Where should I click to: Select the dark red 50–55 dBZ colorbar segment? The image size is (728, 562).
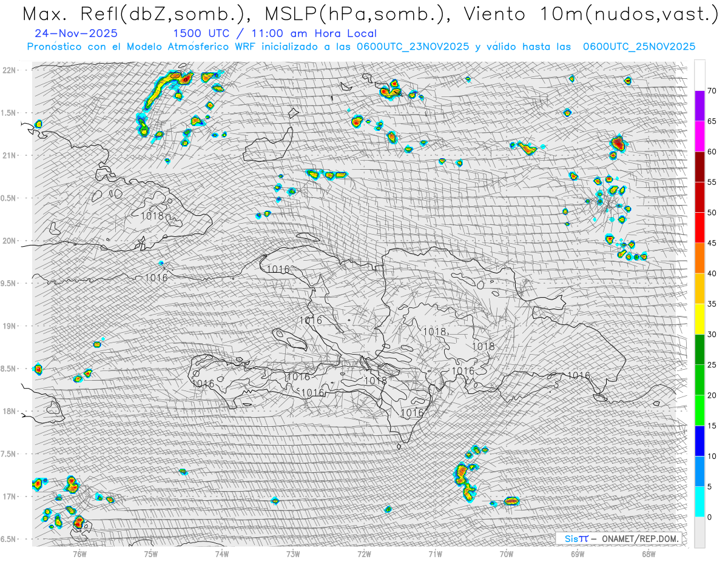[x=699, y=197]
